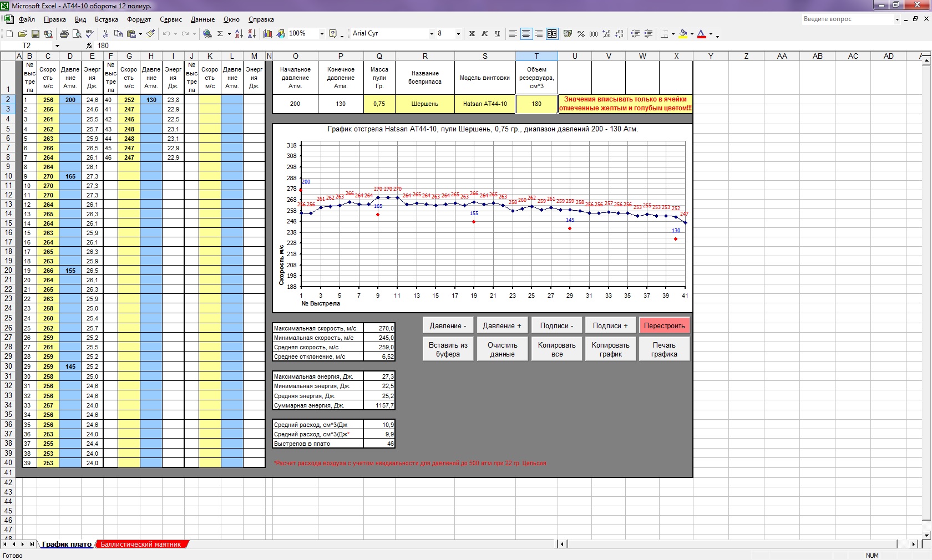Switch to Баллистический маятник sheet tab
This screenshot has width=932, height=560.
141,544
